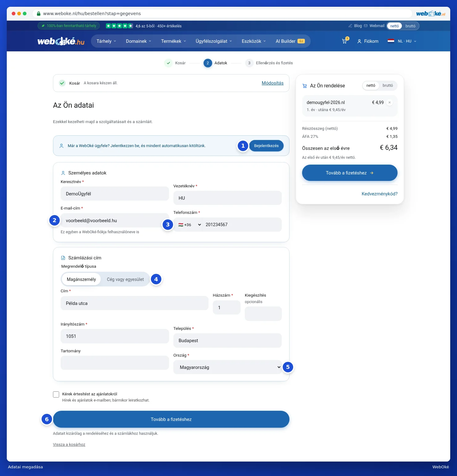The width and height of the screenshot is (457, 476).
Task: Click the Bejelentkezés button
Action: pos(266,146)
